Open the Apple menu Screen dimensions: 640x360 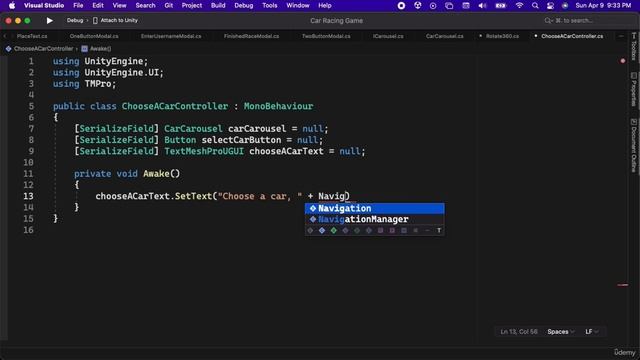[12, 6]
